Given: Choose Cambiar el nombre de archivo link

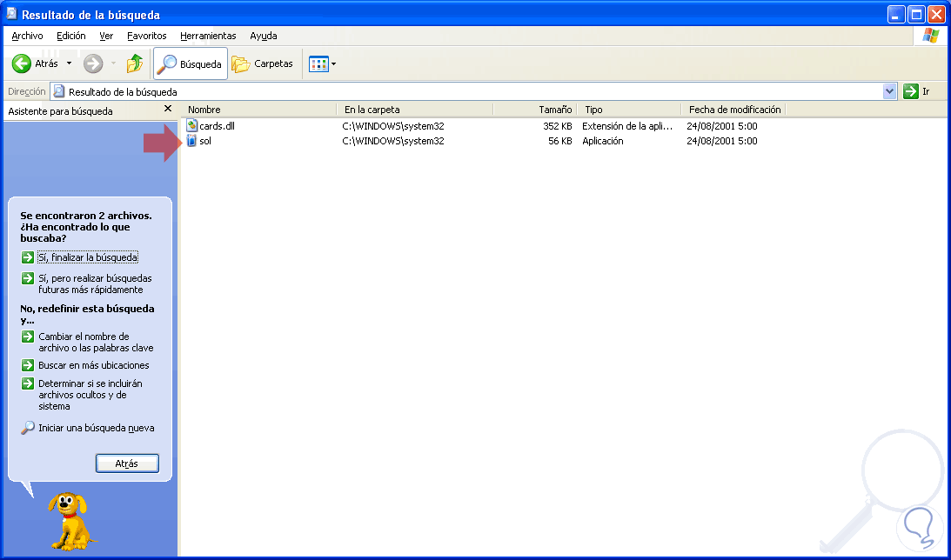Looking at the screenshot, I should (x=96, y=342).
